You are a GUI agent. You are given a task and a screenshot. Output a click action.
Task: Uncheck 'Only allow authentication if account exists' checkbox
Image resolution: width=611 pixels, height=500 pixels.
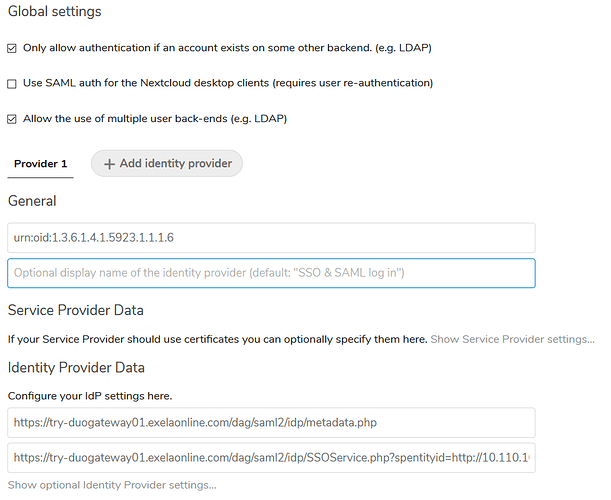click(x=12, y=48)
